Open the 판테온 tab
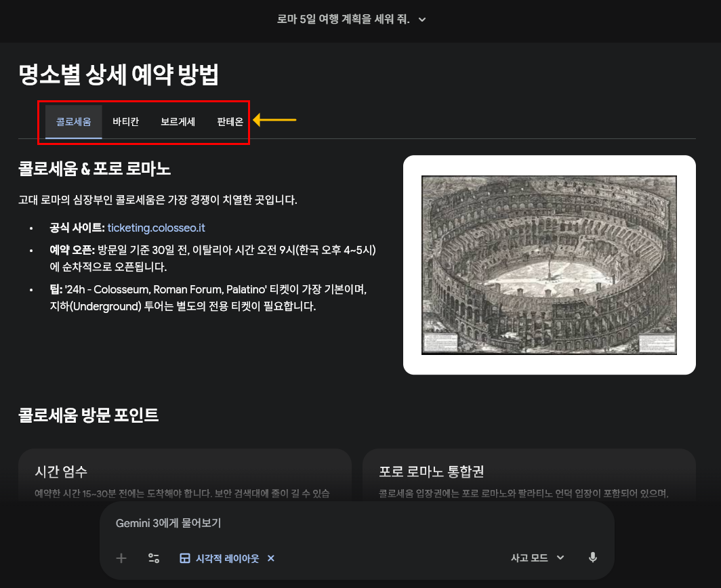Viewport: 721px width, 588px height. coord(229,122)
